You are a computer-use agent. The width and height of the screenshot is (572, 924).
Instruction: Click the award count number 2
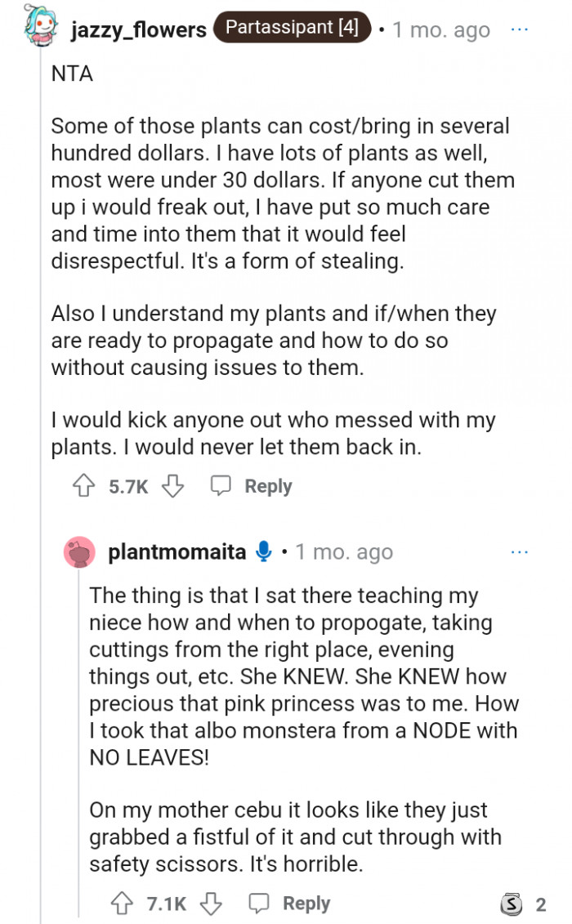coord(540,904)
